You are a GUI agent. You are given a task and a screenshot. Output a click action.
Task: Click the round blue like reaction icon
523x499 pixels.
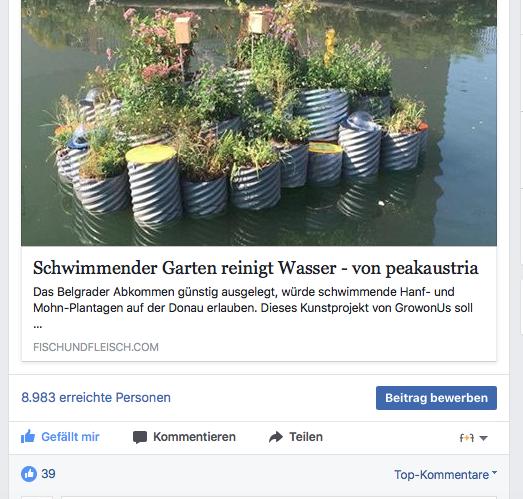pyautogui.click(x=29, y=474)
